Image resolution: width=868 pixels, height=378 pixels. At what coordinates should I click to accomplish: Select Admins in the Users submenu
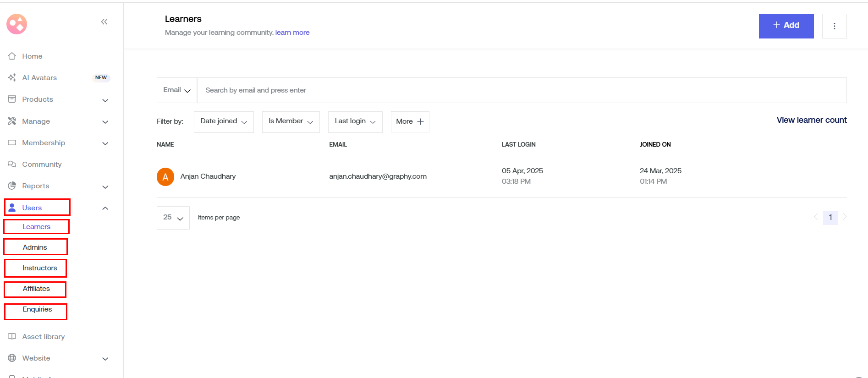click(35, 247)
